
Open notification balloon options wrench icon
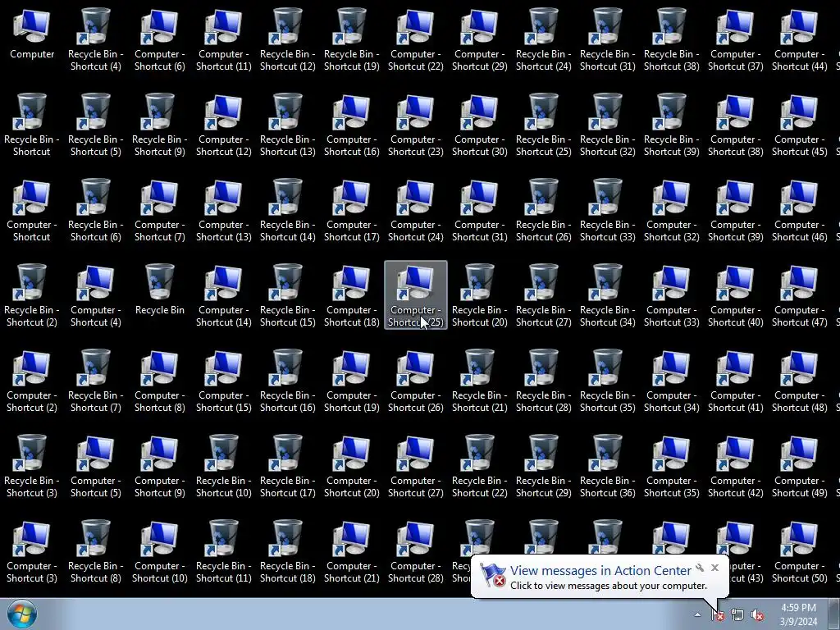coord(700,568)
